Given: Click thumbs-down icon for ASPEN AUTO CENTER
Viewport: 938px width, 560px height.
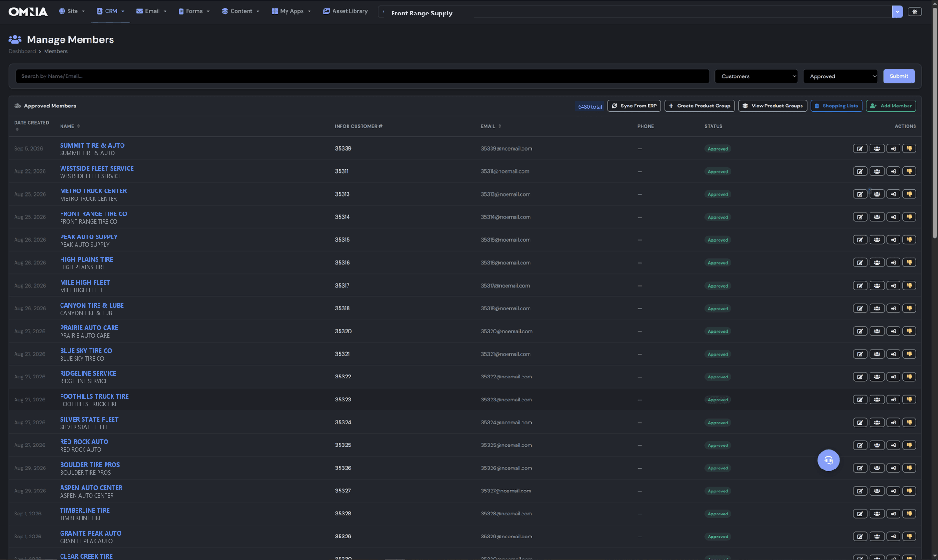Looking at the screenshot, I should tap(909, 491).
